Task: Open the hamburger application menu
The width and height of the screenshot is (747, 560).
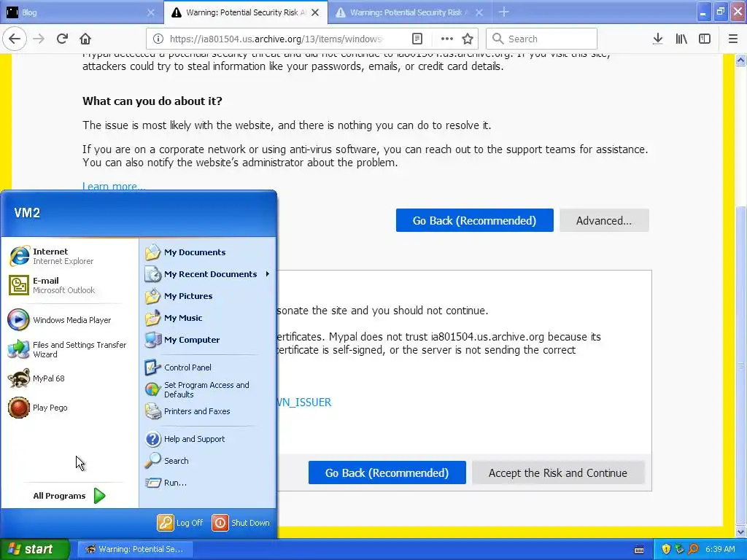Action: pos(733,39)
